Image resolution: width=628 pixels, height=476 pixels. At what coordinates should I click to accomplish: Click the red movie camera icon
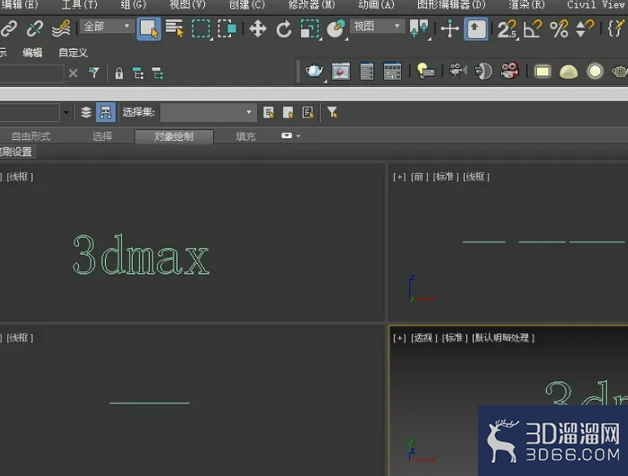510,71
